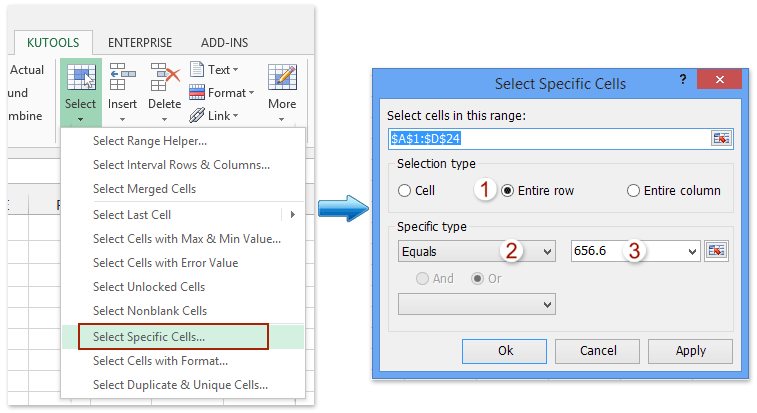Click the range input field with $A$1:$D$24
Viewport: 757px width, 413px height.
pos(548,138)
